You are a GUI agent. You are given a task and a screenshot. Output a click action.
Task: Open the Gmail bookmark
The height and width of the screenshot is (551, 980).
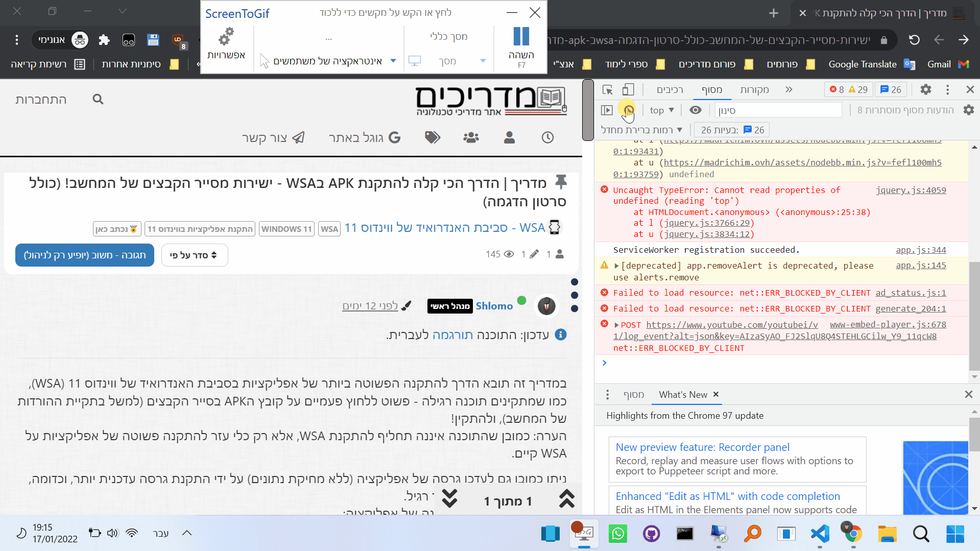[947, 64]
